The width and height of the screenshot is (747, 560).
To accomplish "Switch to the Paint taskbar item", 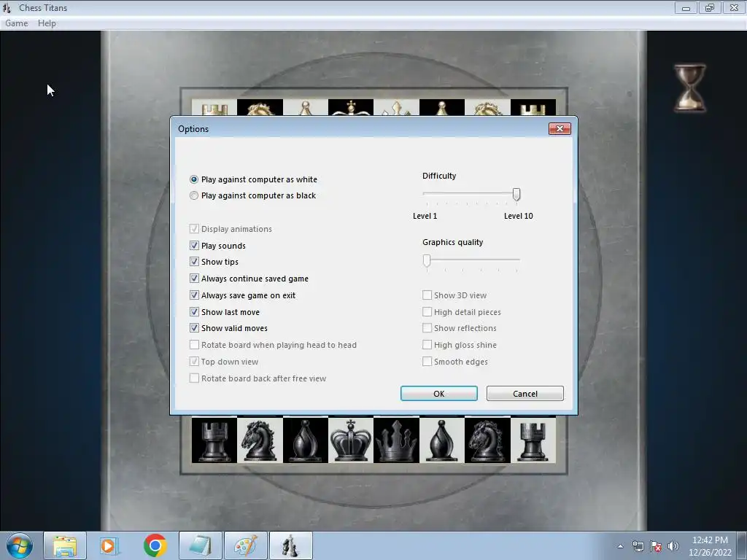I will 245,545.
